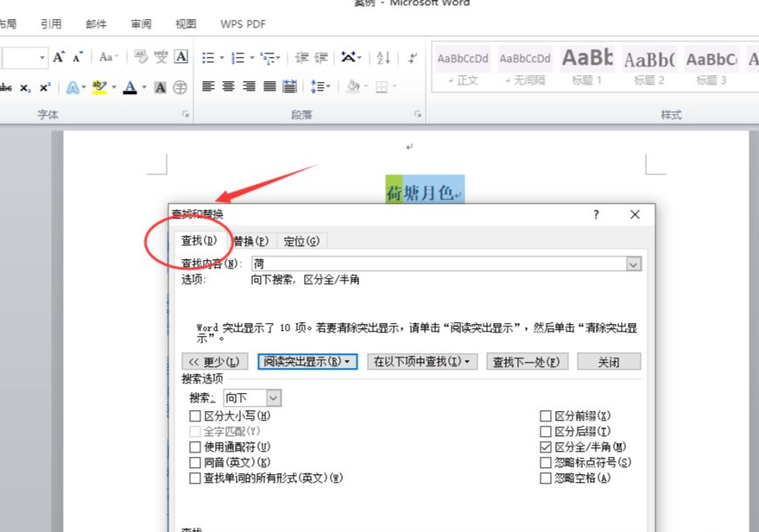Image resolution: width=759 pixels, height=532 pixels.
Task: Switch to the 替换 tab
Action: click(x=250, y=240)
